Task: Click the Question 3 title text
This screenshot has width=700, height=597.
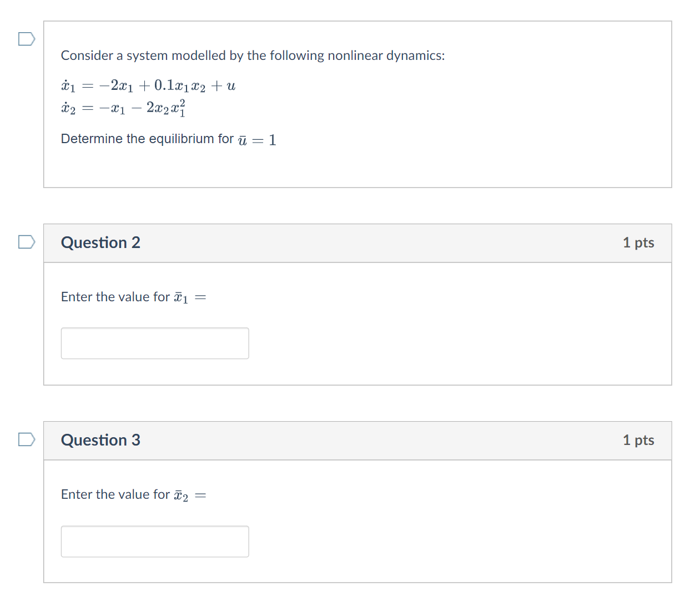Action: click(100, 440)
